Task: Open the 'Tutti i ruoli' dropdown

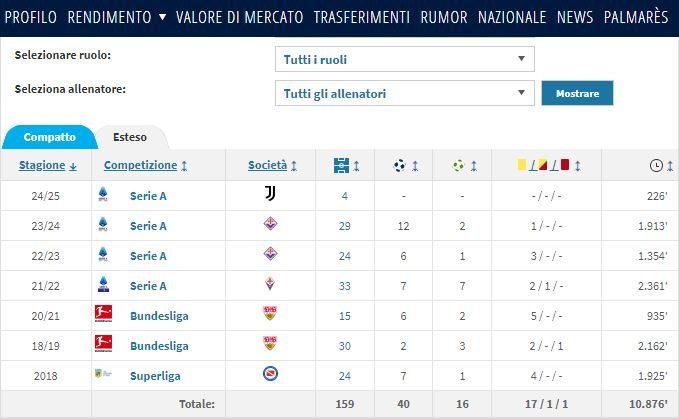Action: pos(404,59)
